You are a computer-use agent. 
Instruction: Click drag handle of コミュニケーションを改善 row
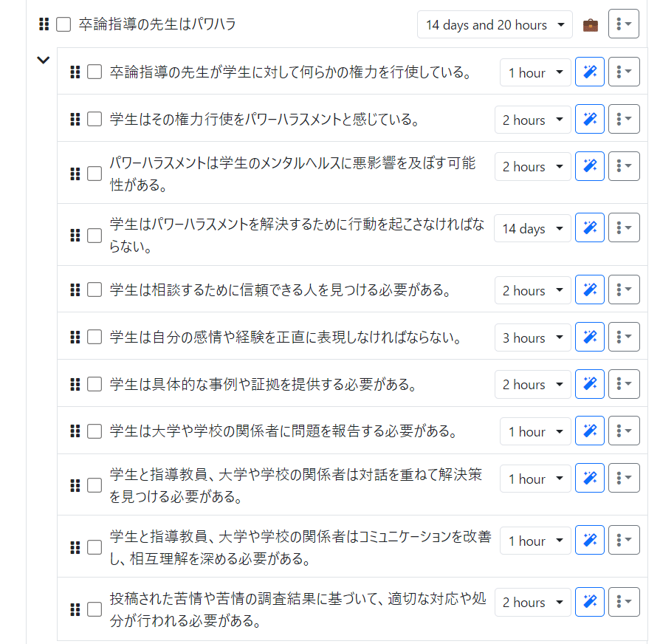pos(75,547)
